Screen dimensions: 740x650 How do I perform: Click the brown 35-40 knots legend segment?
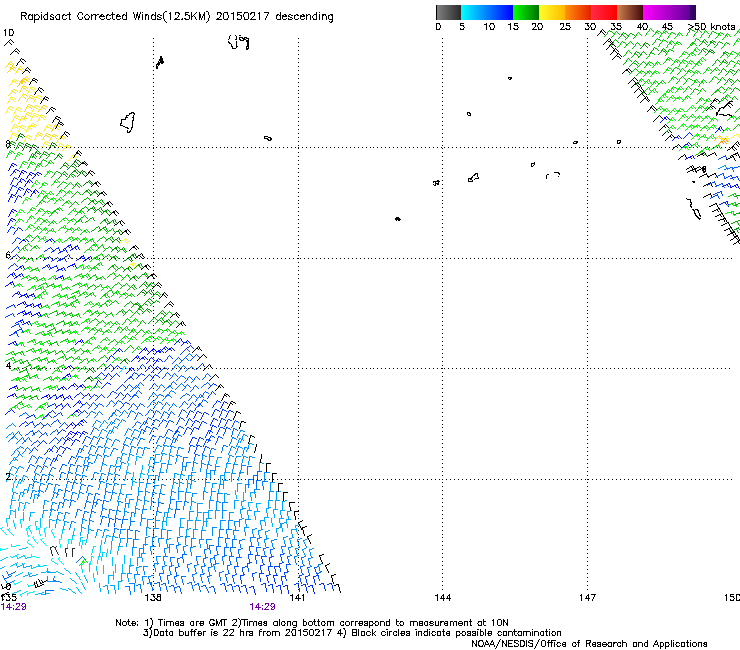(x=630, y=12)
